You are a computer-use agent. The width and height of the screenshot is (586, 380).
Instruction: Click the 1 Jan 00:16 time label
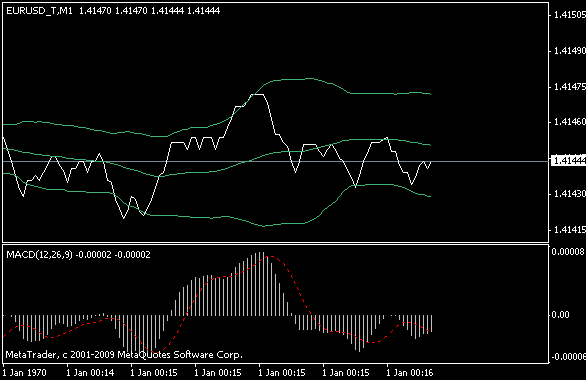pos(410,373)
